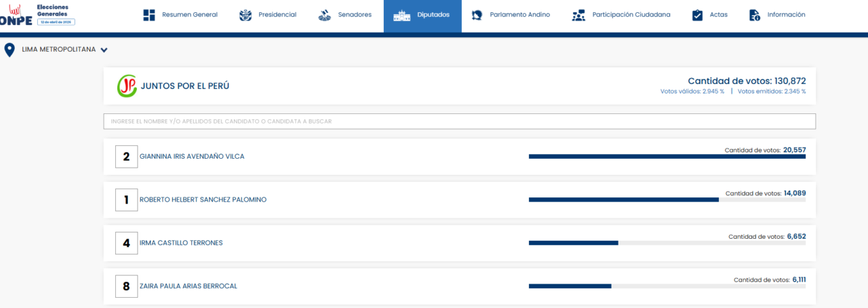Switch to the Presidencial tab

point(277,15)
